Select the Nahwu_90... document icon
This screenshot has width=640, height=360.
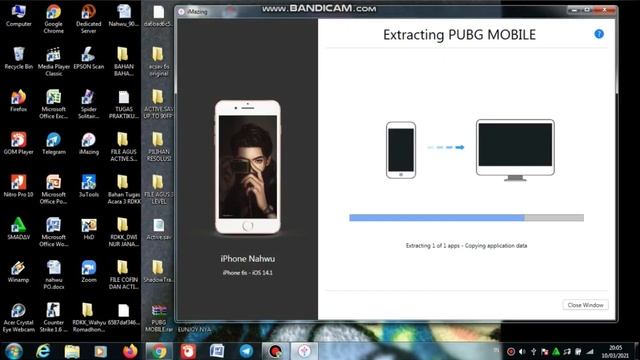[124, 16]
